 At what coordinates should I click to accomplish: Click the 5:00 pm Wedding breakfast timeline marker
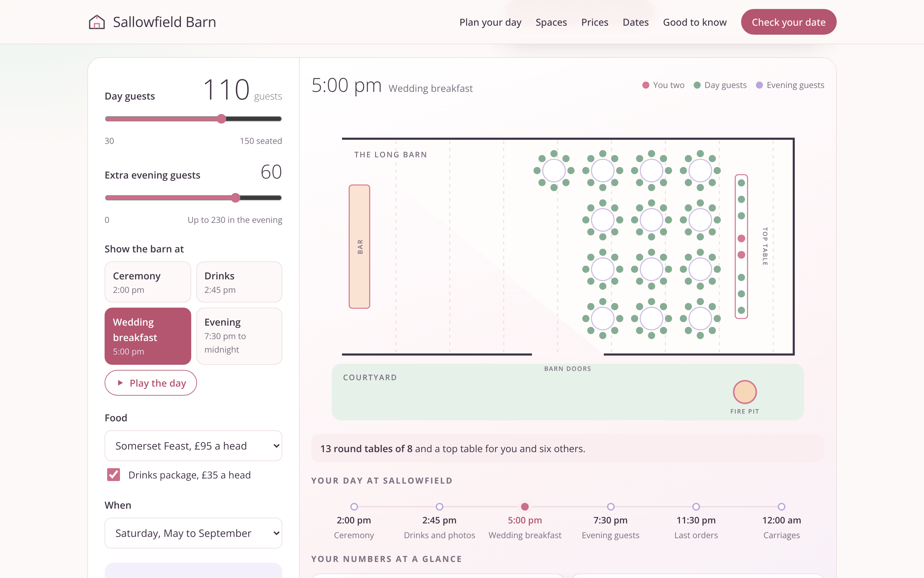525,506
